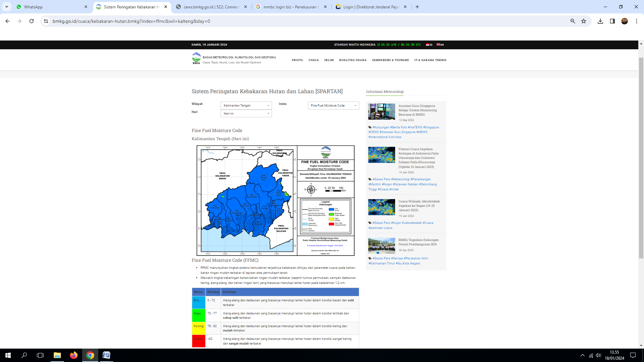
Task: Click the Kuning color cell in table
Action: pyautogui.click(x=199, y=328)
